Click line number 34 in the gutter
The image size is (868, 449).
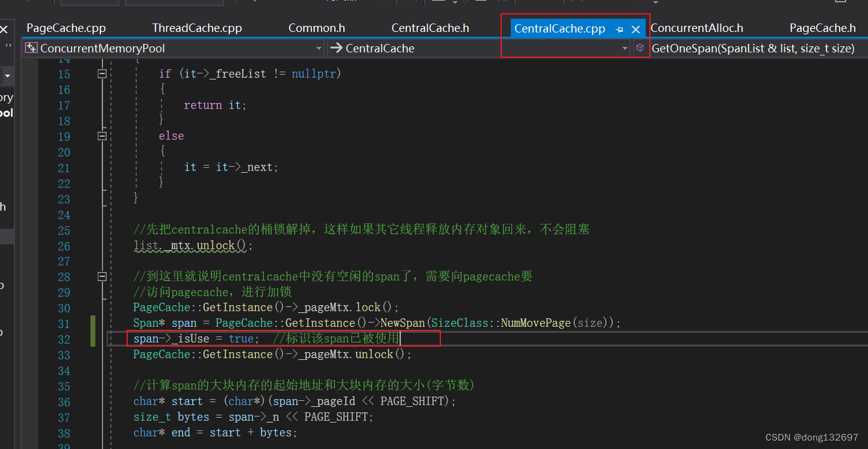click(64, 371)
